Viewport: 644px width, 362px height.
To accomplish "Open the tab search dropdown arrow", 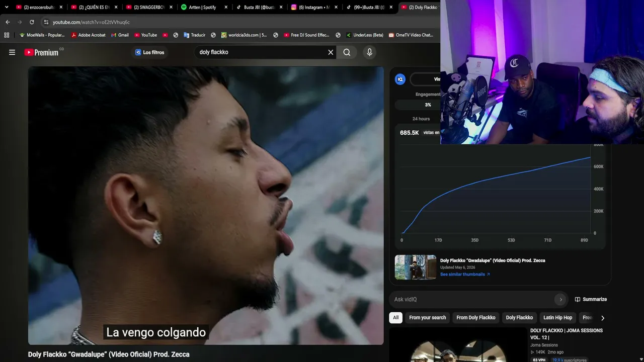I will pyautogui.click(x=7, y=7).
